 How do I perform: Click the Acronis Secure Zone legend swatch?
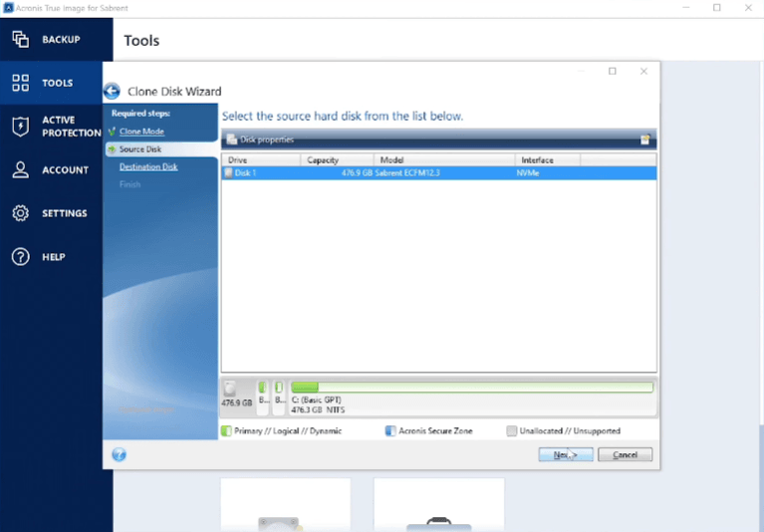390,431
